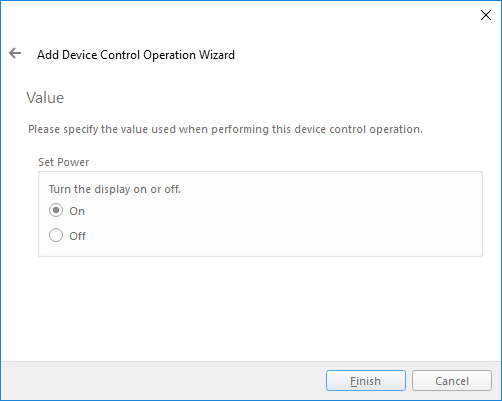Viewport: 502px width, 401px height.
Task: Click the 'Add Device Control Operation Wizard' title
Action: 136,55
